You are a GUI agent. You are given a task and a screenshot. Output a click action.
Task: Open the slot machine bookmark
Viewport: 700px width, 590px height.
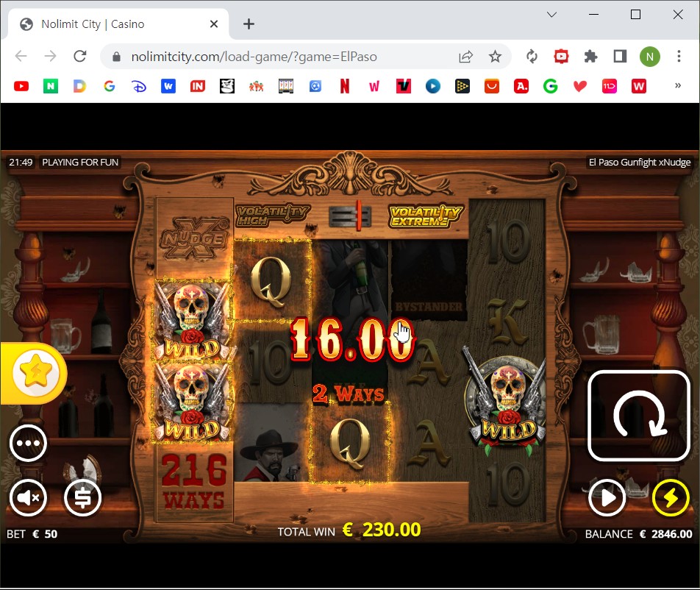pos(286,86)
